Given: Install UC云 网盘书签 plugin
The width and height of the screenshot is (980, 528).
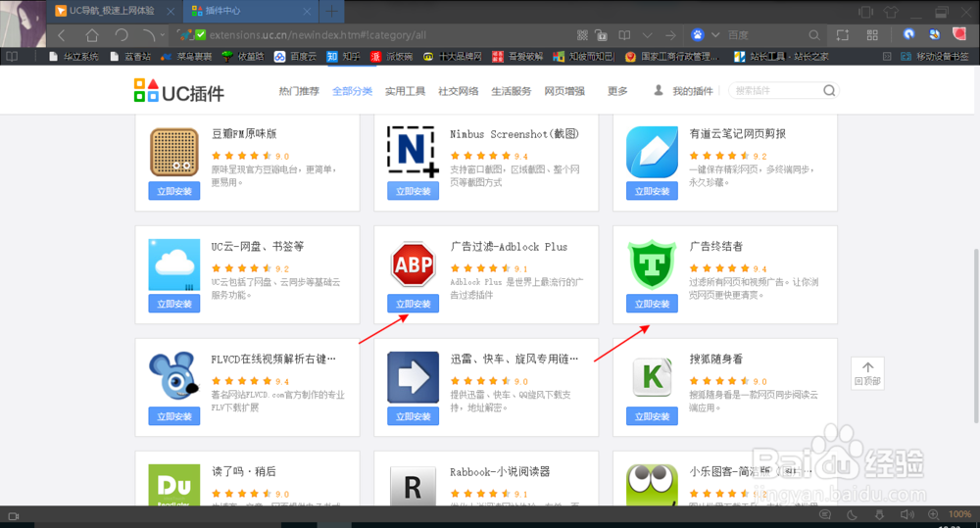Looking at the screenshot, I should click(x=174, y=304).
